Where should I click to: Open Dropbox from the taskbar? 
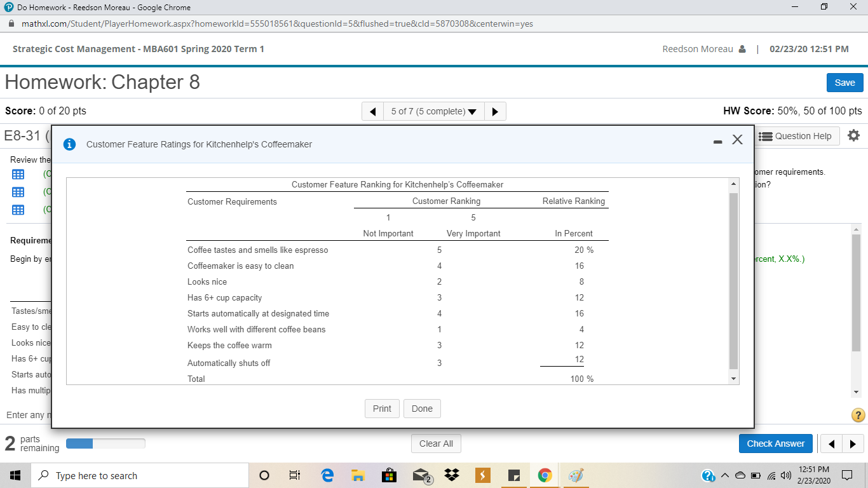coord(451,475)
